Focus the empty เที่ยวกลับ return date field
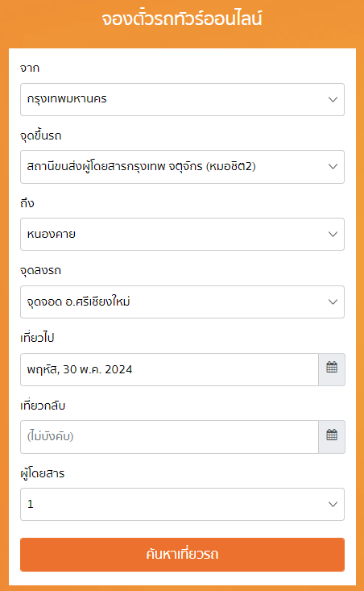 tap(169, 437)
